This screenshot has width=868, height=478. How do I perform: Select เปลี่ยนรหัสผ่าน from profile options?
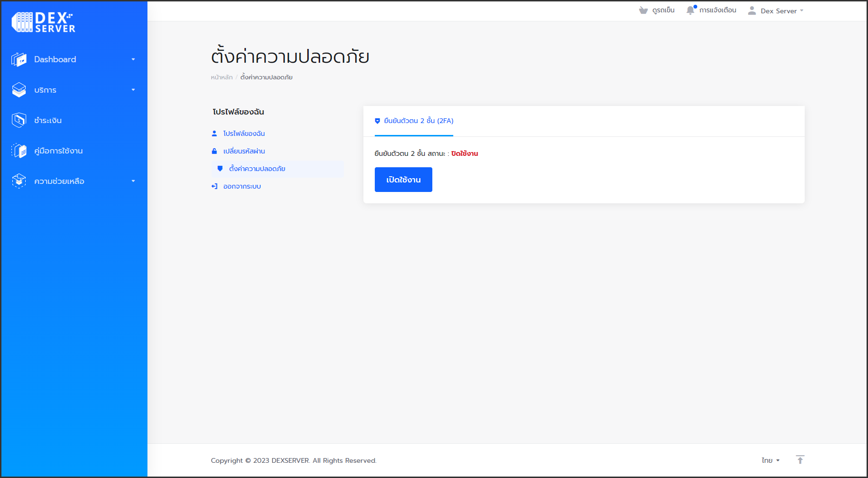click(x=244, y=151)
